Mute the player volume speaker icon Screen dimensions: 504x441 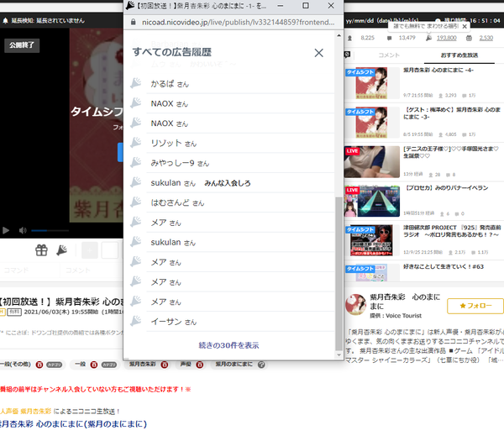23,230
